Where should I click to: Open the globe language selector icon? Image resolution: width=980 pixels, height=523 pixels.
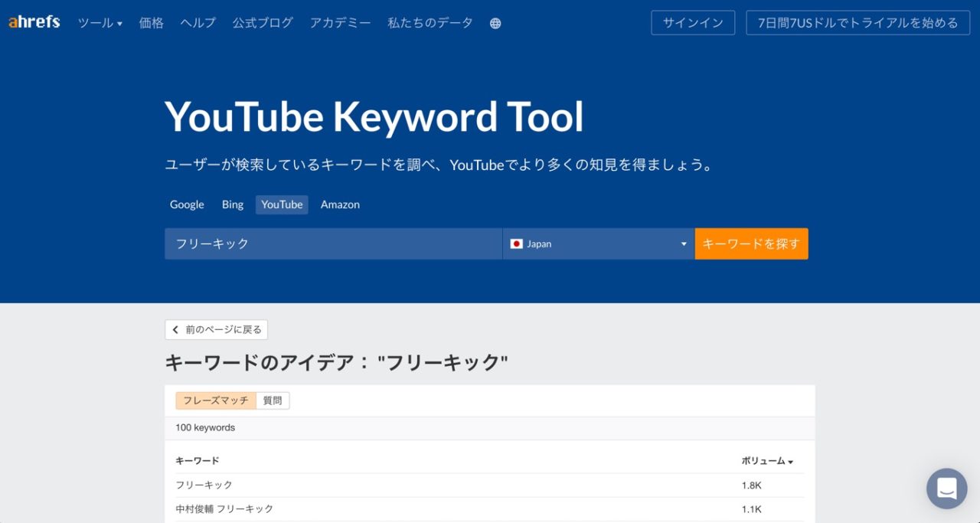(495, 23)
